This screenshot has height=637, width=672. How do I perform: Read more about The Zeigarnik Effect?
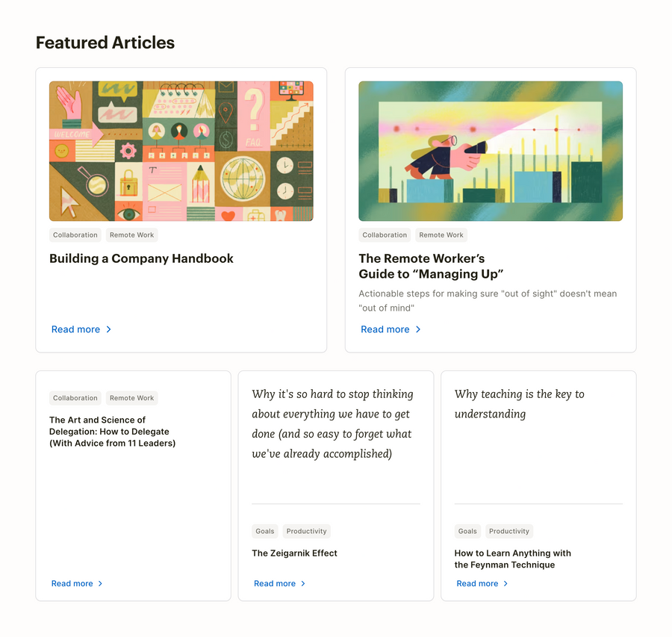click(x=273, y=583)
